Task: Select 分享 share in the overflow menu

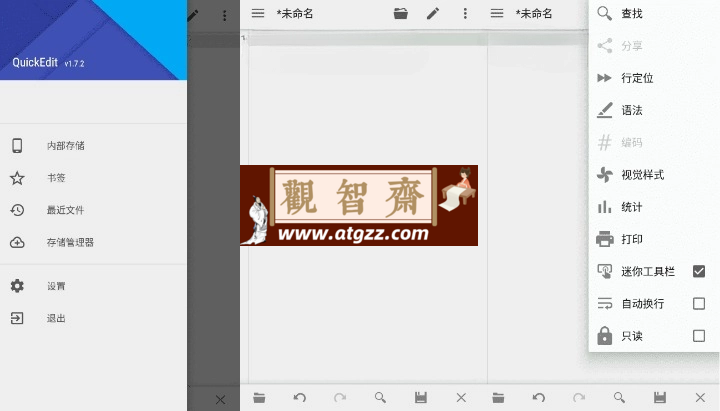Action: click(x=654, y=46)
